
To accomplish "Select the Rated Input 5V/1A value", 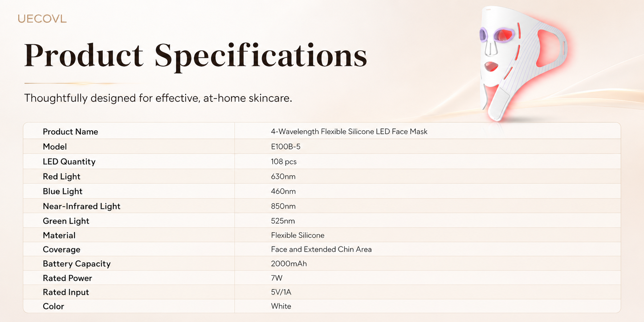I will click(281, 292).
